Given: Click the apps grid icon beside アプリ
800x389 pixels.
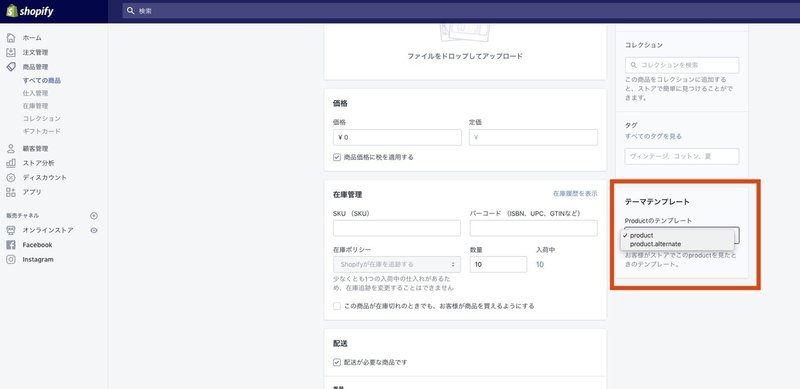Looking at the screenshot, I should pyautogui.click(x=11, y=192).
